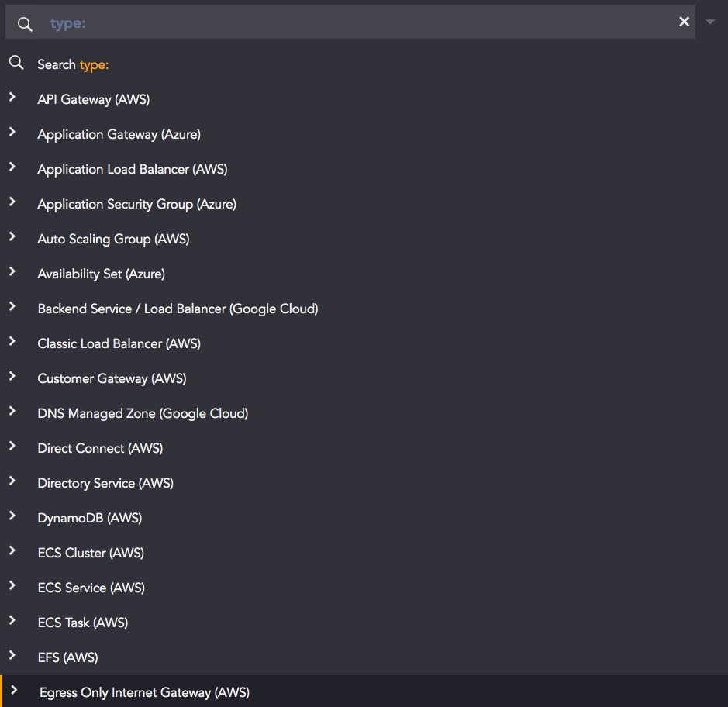Screen dimensions: 728x707
Task: Choose EFS (AWS) from list
Action: pos(67,657)
